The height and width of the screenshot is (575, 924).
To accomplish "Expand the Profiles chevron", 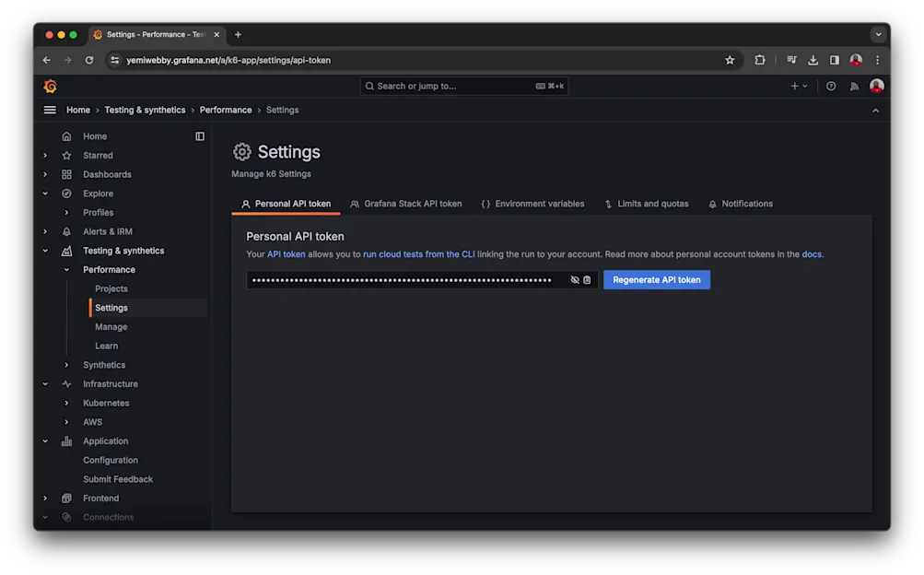I will [66, 213].
